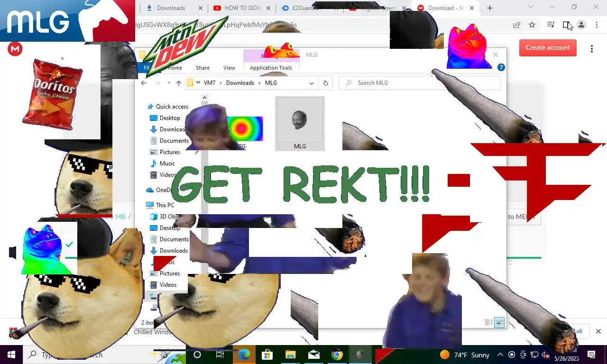The height and width of the screenshot is (364, 607).
Task: Click the Create account button
Action: [548, 48]
